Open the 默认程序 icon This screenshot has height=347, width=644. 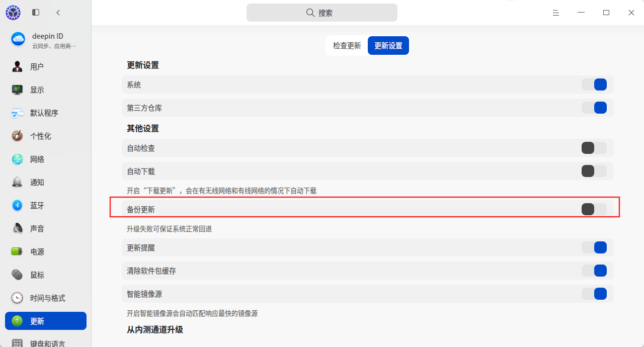pos(18,113)
